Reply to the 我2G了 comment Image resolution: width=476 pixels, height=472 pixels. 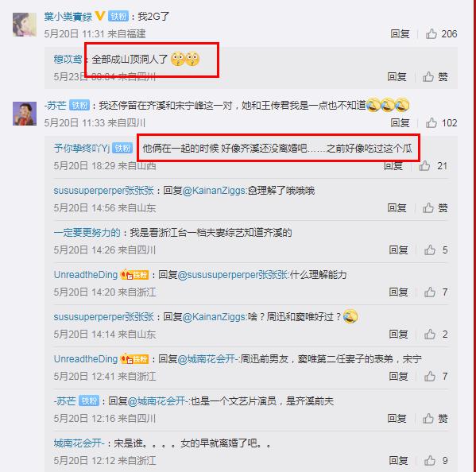coord(400,33)
